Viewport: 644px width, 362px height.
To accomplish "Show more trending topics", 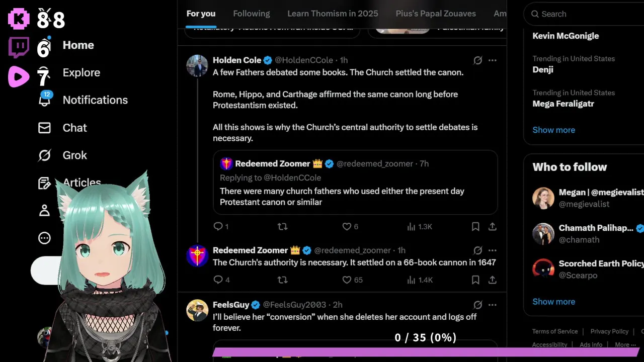I will [x=553, y=130].
